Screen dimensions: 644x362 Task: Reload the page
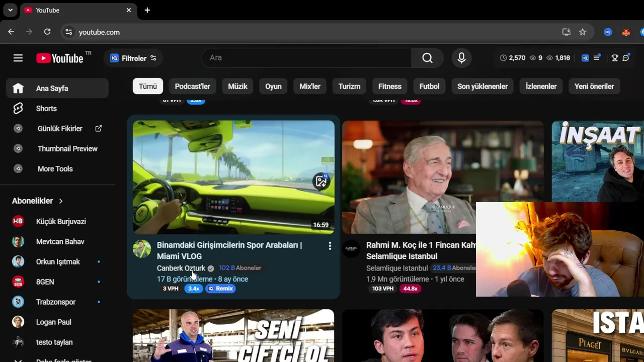47,32
